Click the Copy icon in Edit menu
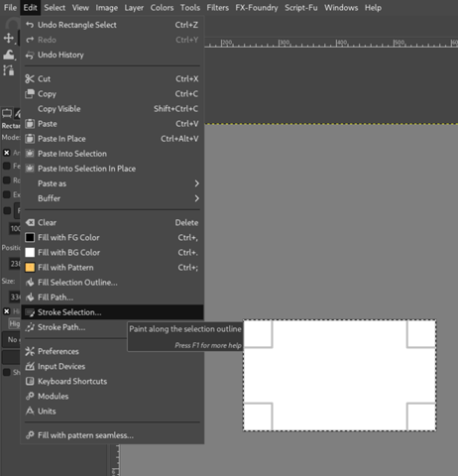Screen dimensions: 458x476 pos(30,94)
